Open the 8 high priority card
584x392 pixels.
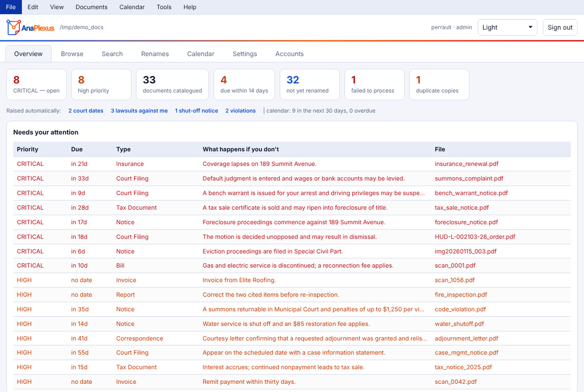[x=101, y=85]
